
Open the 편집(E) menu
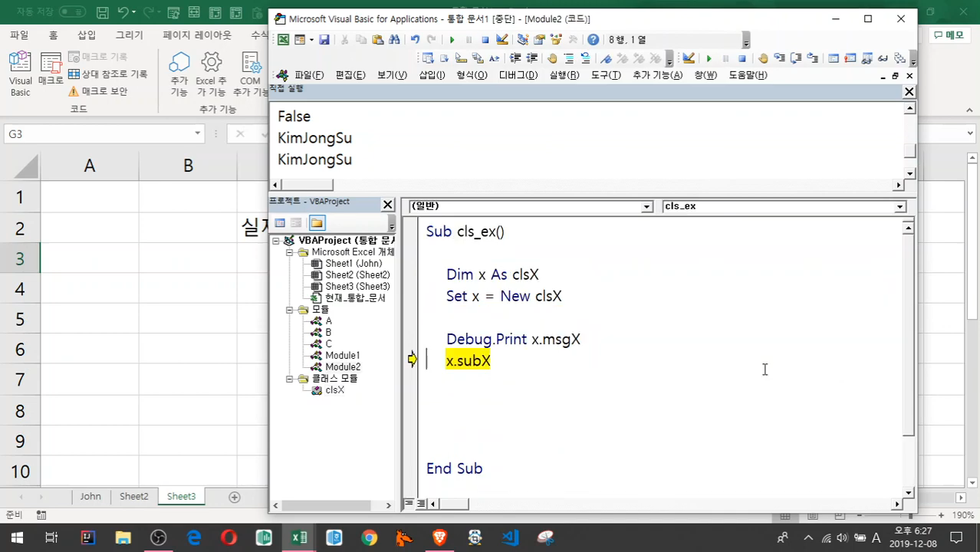click(350, 75)
